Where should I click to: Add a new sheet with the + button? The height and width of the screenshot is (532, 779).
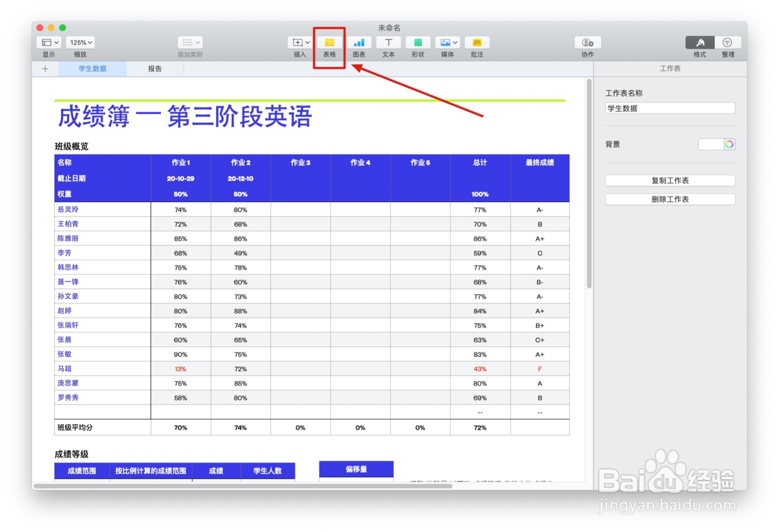coord(45,69)
